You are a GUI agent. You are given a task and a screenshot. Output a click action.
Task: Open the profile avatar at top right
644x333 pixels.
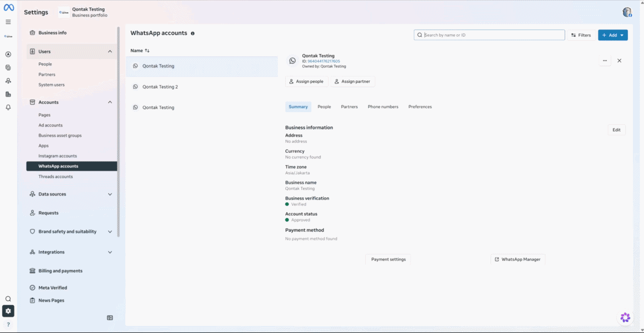tap(627, 12)
